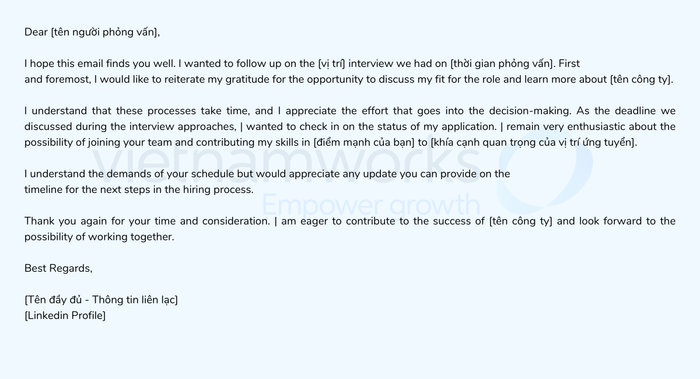The image size is (700, 379).
Task: Click the 'Empower growth' watermark slogan
Action: coord(371,204)
